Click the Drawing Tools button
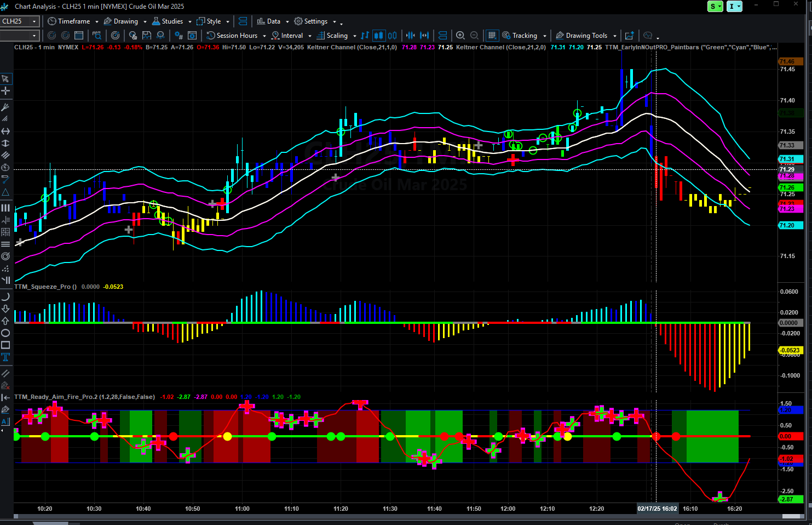The height and width of the screenshot is (525, 812). click(x=586, y=36)
